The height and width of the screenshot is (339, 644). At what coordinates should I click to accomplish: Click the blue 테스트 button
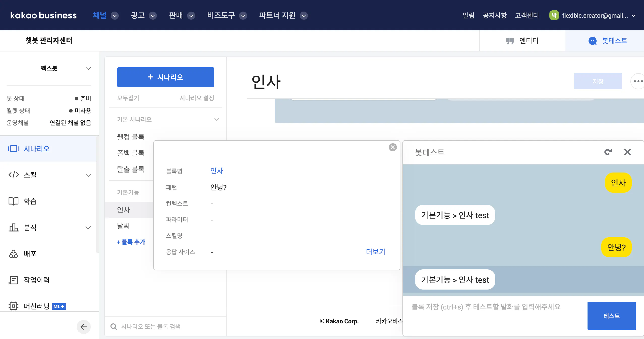coord(611,316)
